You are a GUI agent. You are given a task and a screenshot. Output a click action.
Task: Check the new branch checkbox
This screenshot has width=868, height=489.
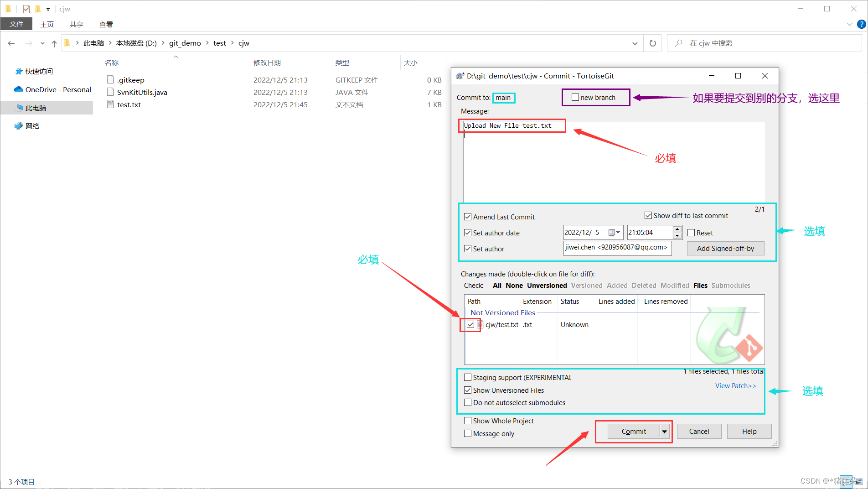click(575, 97)
